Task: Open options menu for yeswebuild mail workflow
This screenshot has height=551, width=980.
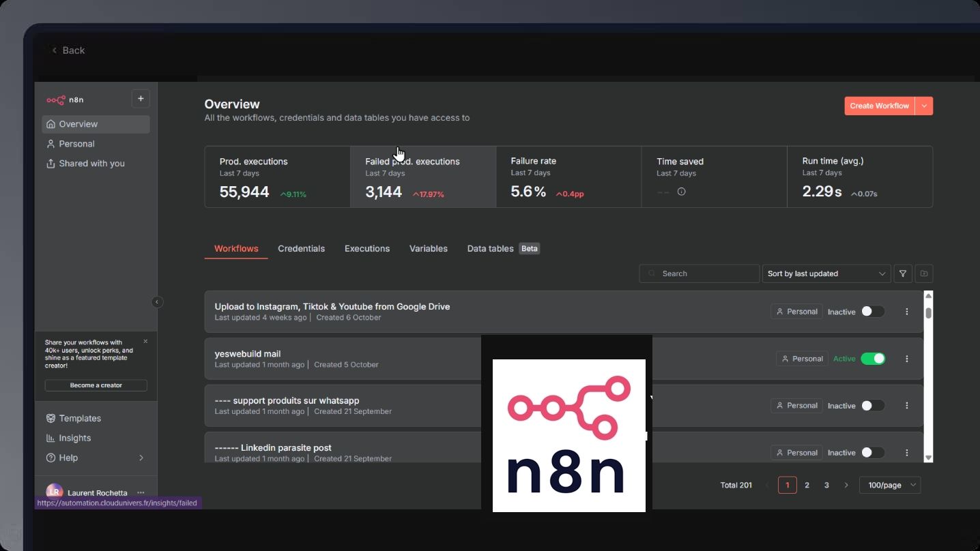Action: 907,359
